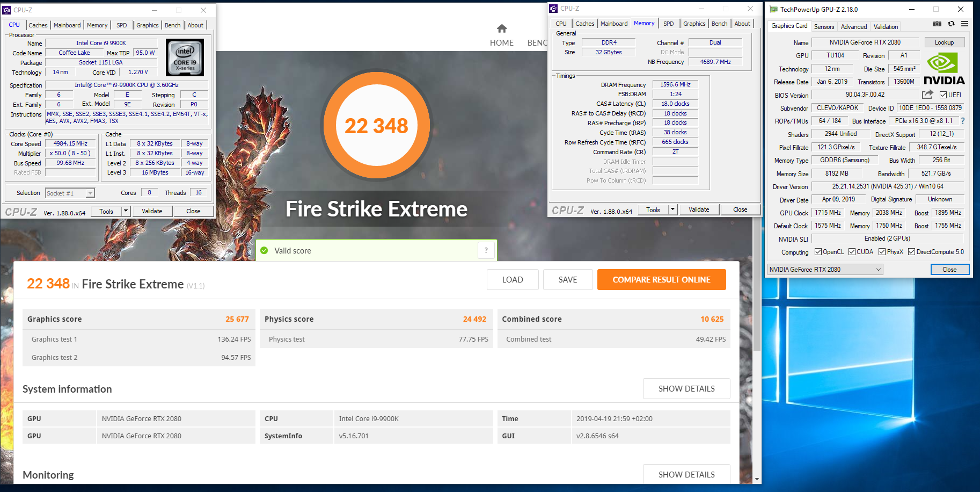Click the GPU-Z screenshot camera icon

pos(937,24)
